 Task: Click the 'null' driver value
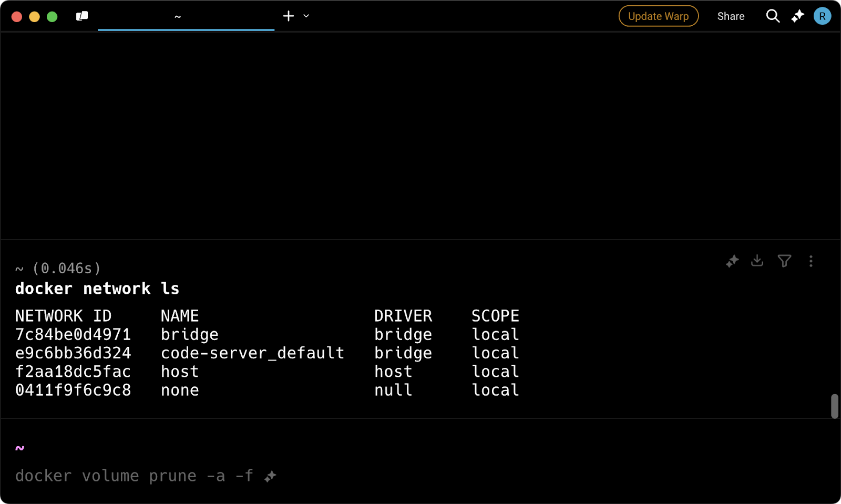[393, 390]
